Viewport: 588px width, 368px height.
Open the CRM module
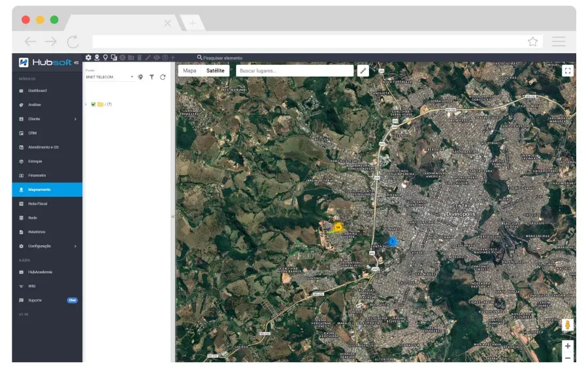click(47, 133)
